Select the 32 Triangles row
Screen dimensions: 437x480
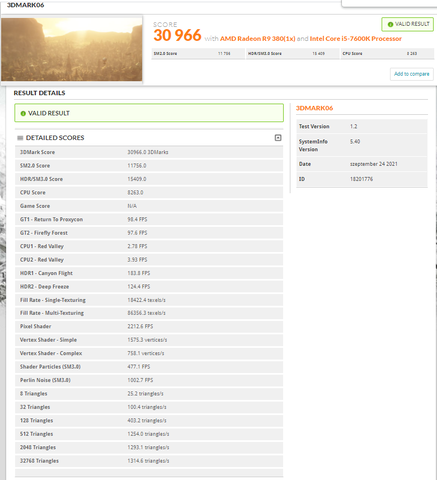pyautogui.click(x=149, y=407)
